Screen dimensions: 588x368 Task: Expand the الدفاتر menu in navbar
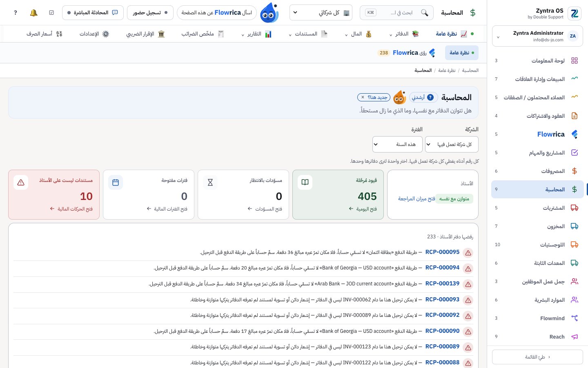tap(404, 34)
